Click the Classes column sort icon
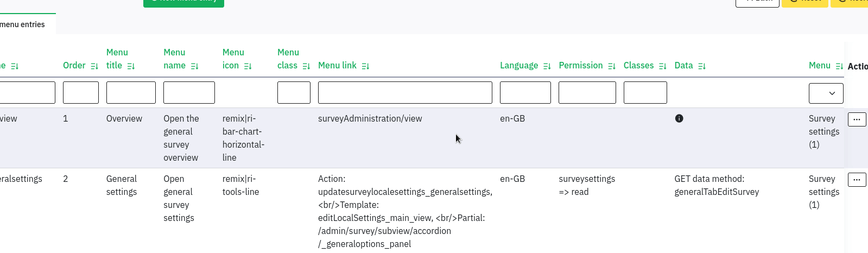Screen dimensions: 868x253 (x=662, y=66)
